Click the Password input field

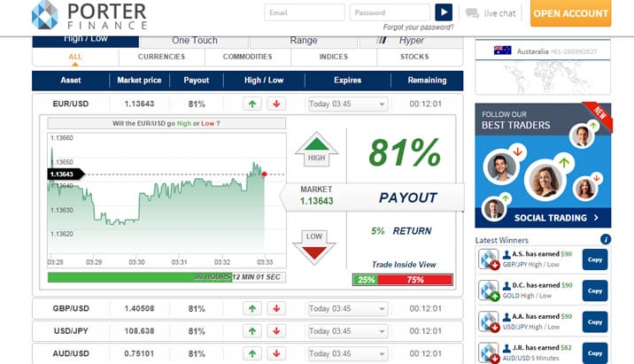pyautogui.click(x=390, y=12)
